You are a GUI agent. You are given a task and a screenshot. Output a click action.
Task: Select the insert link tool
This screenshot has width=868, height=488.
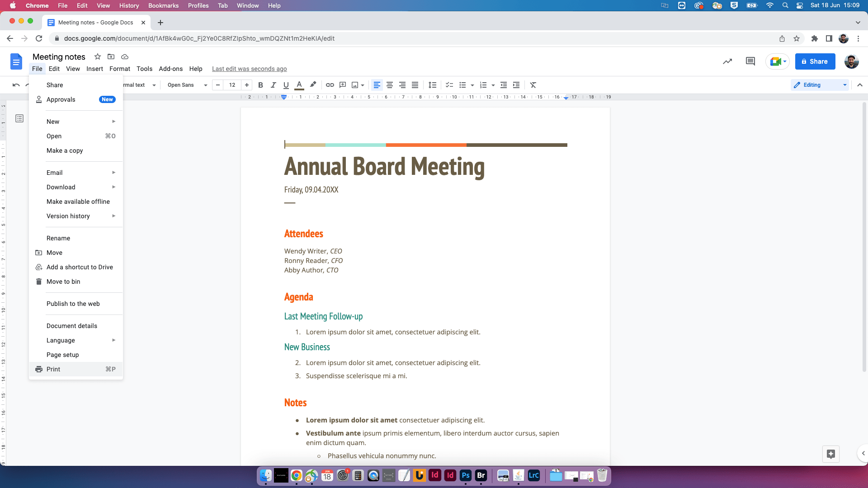[330, 85]
